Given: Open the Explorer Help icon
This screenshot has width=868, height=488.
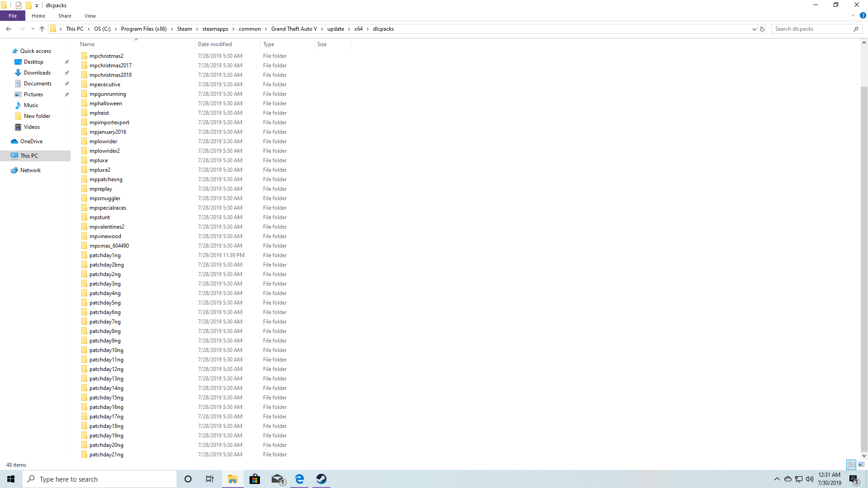Looking at the screenshot, I should tap(863, 16).
